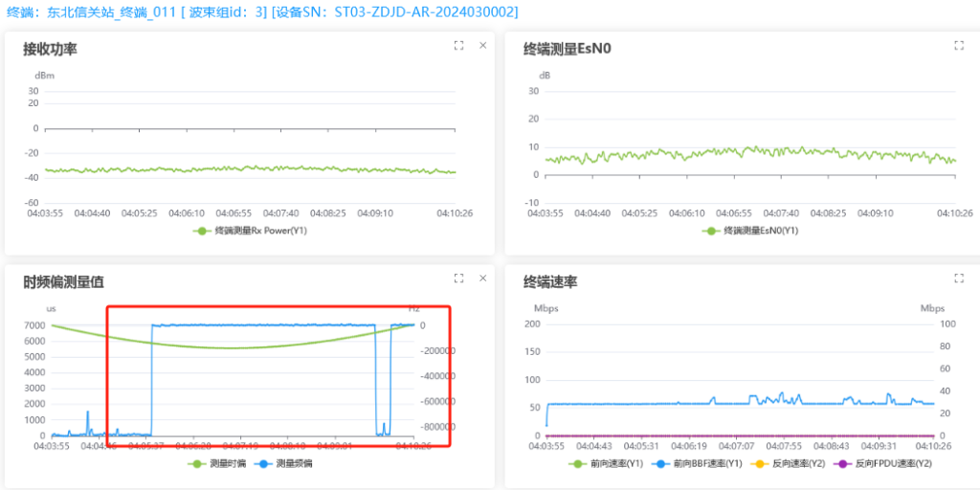Expand the 接收功率 chart to fullscreen
Screen dimensions: 980x490
[458, 45]
